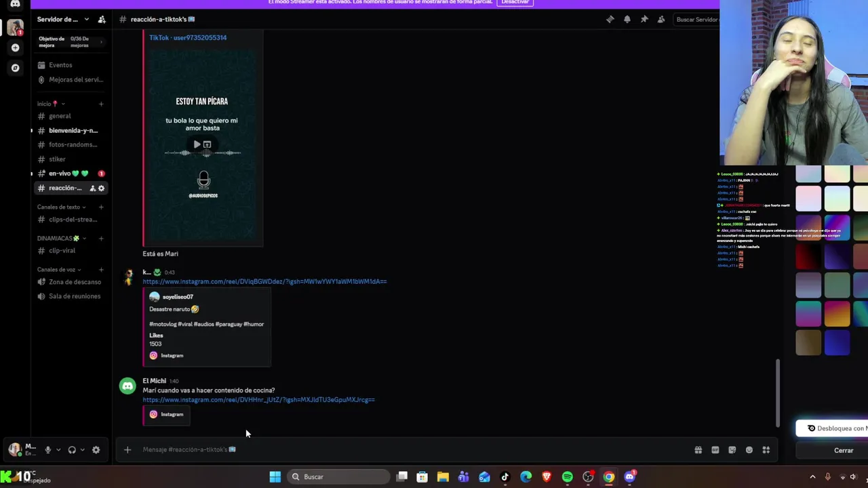Open the apps launcher in message bar
The image size is (868, 488).
pyautogui.click(x=766, y=450)
